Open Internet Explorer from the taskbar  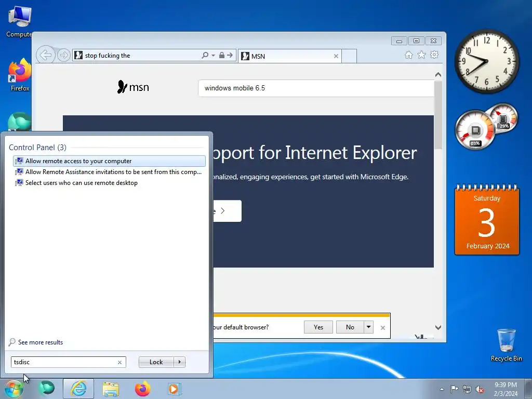pos(78,389)
